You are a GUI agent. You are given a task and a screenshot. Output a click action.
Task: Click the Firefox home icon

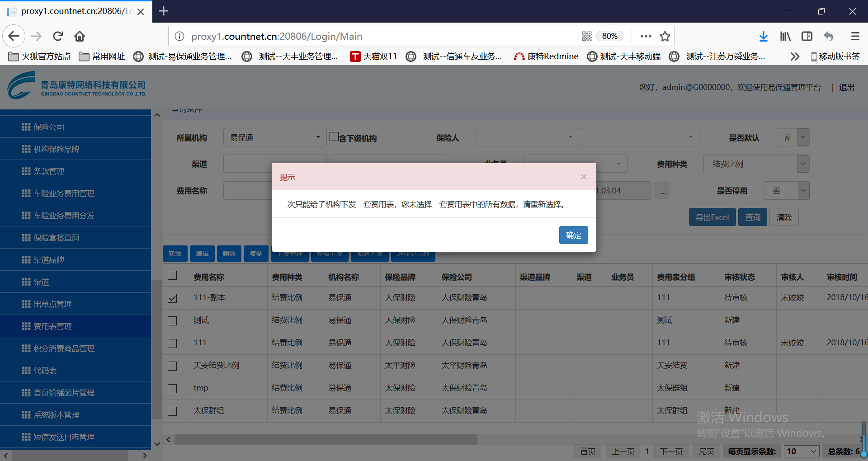click(80, 36)
